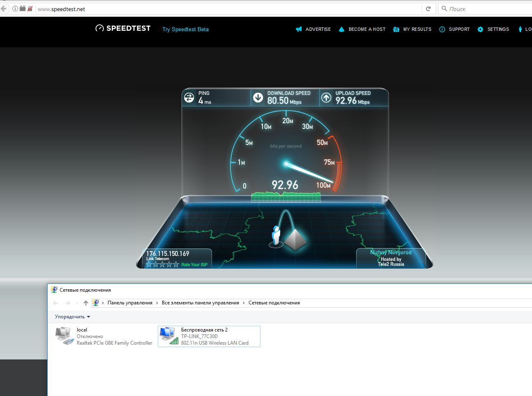Click the 92.96 Mbps upload value in header
Screen dimensions: 532x396
pos(352,101)
